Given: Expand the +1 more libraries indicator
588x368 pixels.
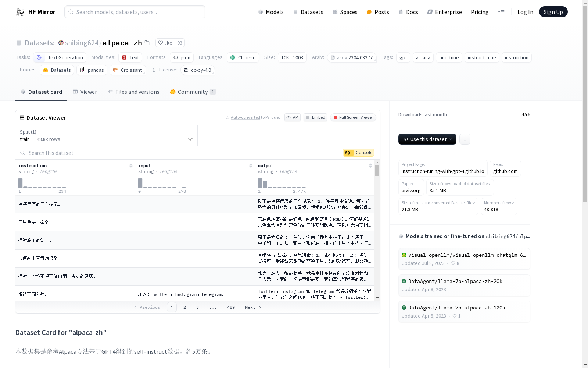Looking at the screenshot, I should (152, 70).
